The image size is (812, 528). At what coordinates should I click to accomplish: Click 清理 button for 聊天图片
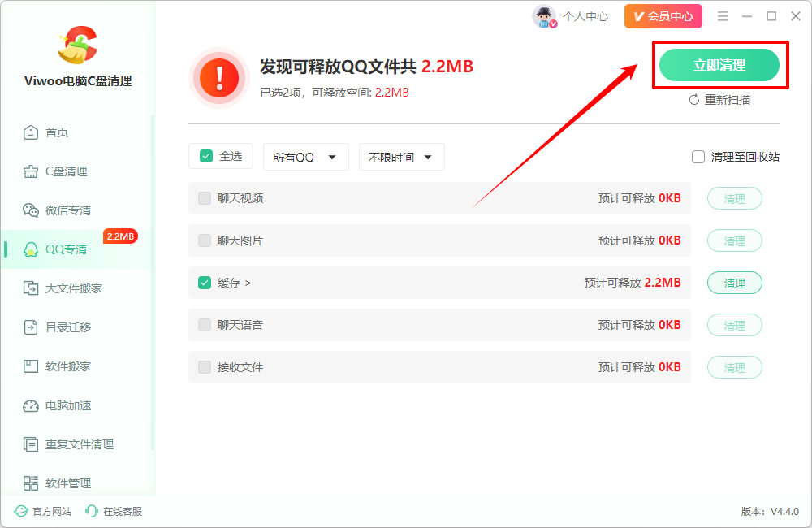point(734,240)
